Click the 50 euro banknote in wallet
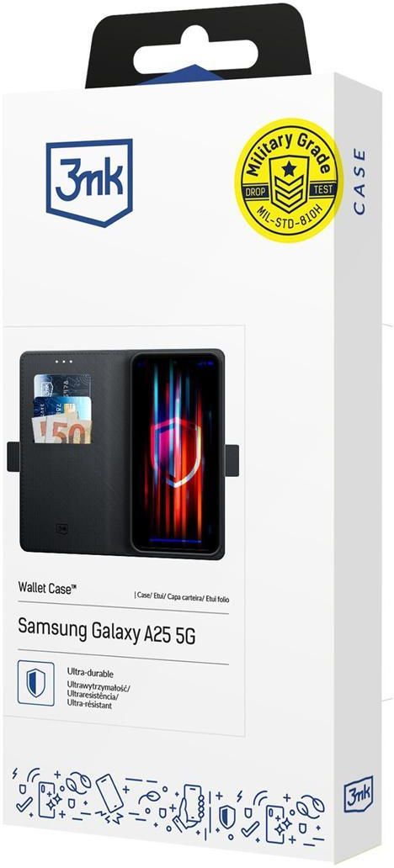Screen dimensions: 394x868 pyautogui.click(x=62, y=428)
